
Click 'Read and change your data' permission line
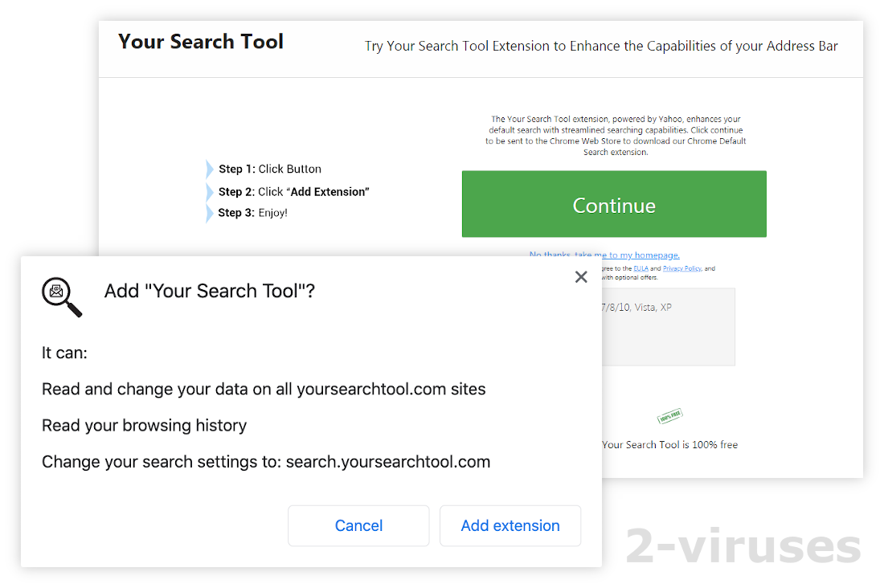pos(264,389)
